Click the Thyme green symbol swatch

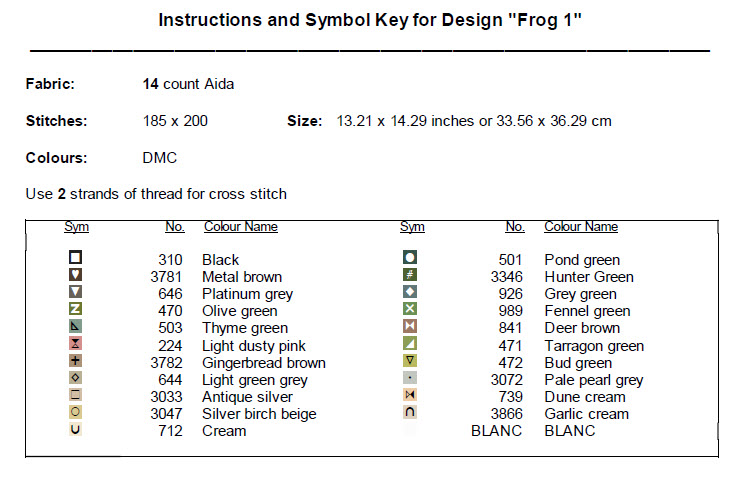tap(75, 326)
